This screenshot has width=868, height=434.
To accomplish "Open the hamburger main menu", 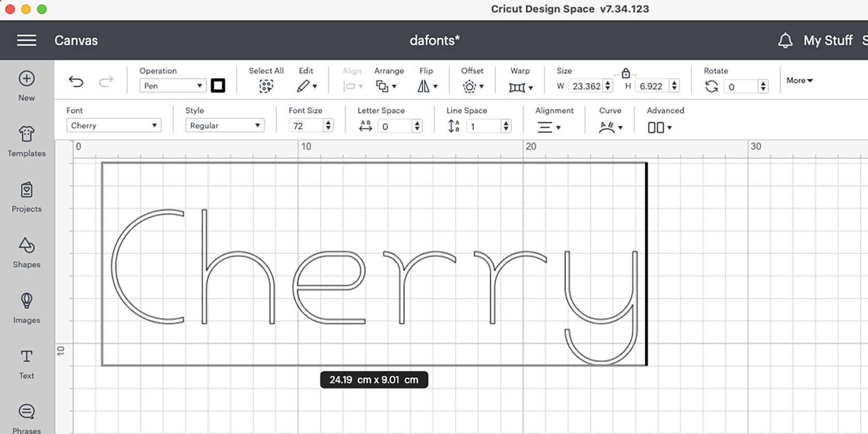I will pyautogui.click(x=26, y=40).
